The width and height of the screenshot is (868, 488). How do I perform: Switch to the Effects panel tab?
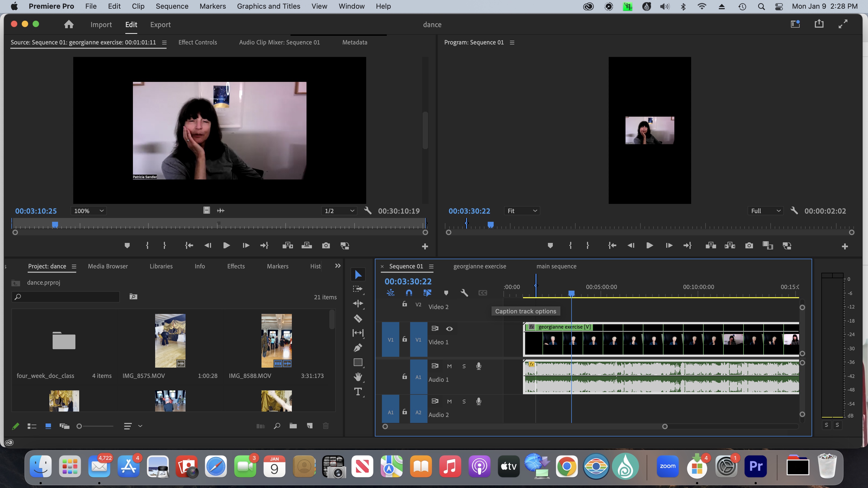pyautogui.click(x=235, y=266)
